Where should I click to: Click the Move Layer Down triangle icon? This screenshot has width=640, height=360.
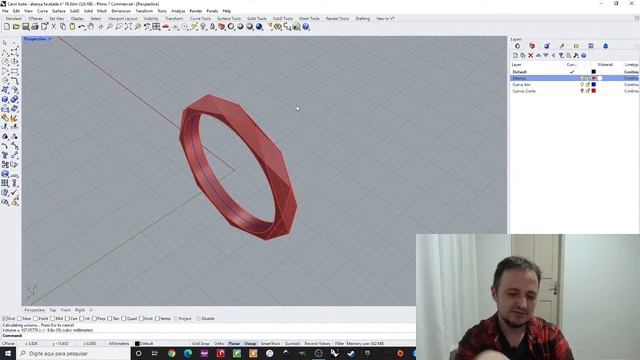pos(546,56)
